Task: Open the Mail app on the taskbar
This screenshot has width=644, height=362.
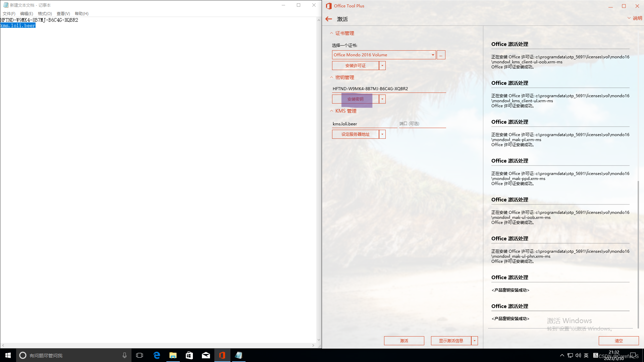Action: pos(206,355)
